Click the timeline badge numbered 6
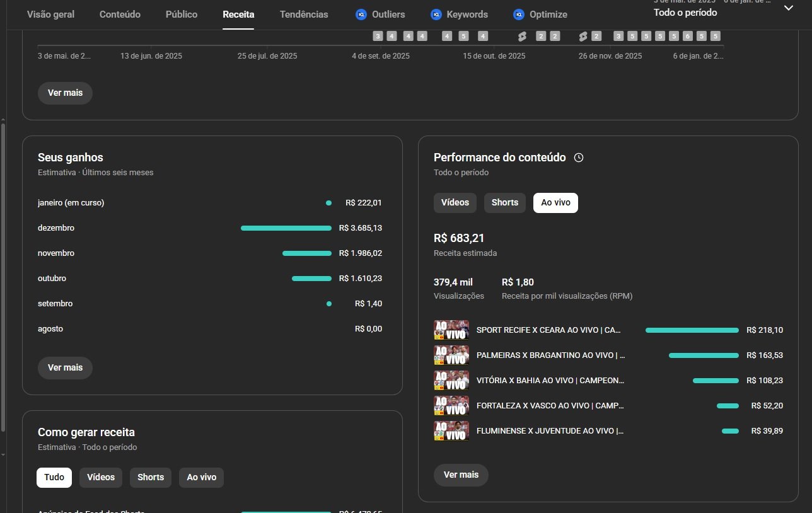Viewport: 812px width, 513px height. click(x=687, y=37)
